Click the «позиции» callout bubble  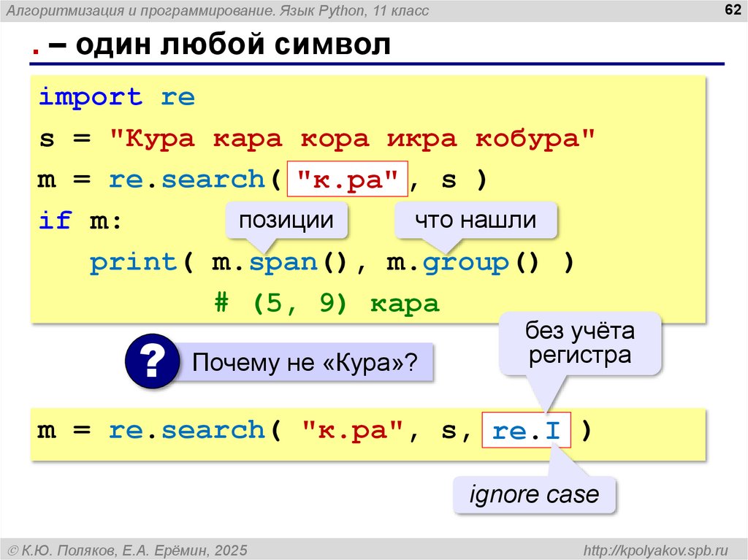pyautogui.click(x=286, y=220)
